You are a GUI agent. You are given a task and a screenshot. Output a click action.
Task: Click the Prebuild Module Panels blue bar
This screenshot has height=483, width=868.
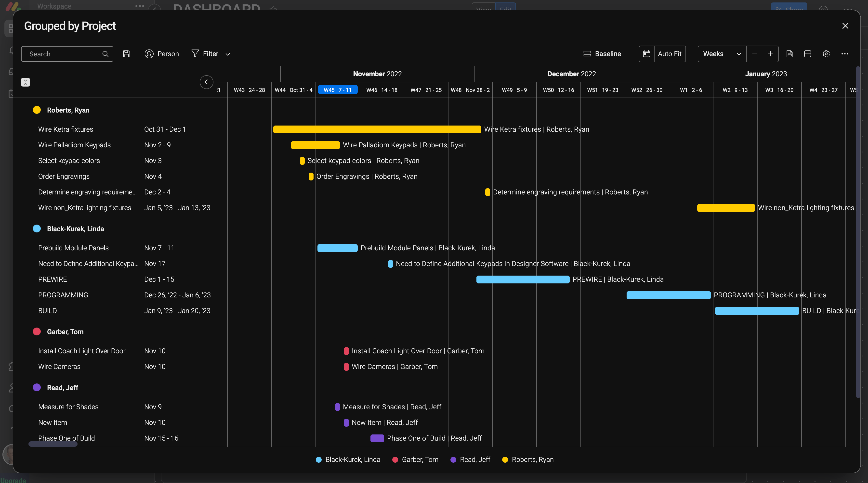(x=337, y=248)
